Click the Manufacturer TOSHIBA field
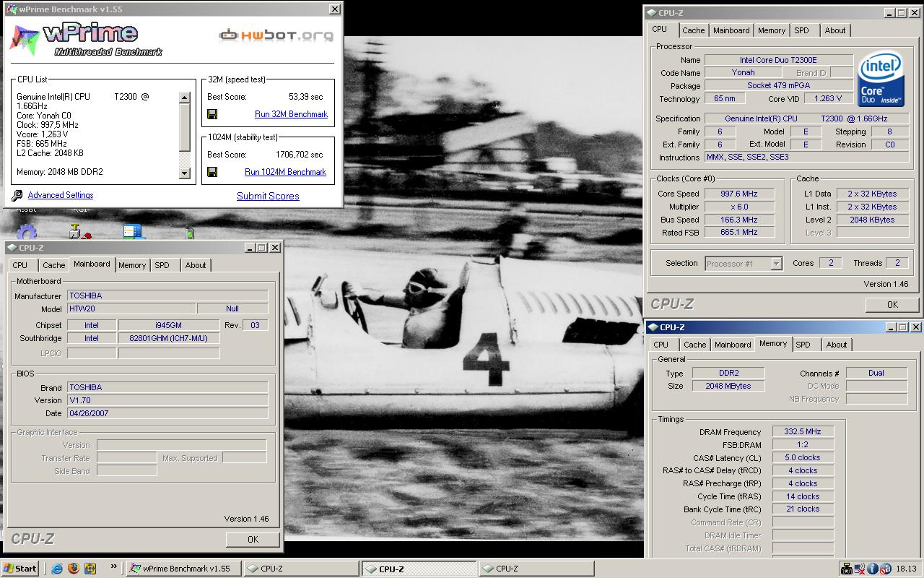 [x=167, y=296]
